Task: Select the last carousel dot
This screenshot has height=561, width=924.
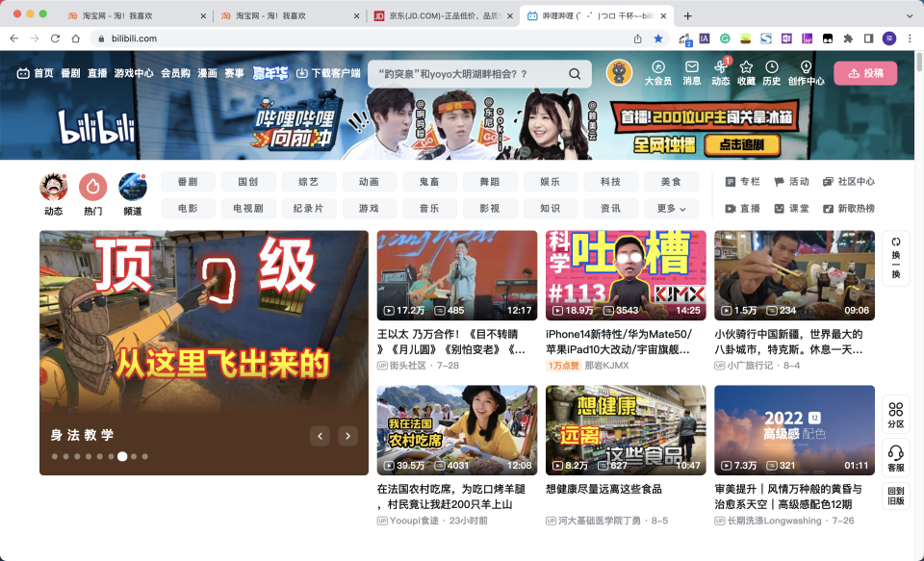Action: point(145,456)
